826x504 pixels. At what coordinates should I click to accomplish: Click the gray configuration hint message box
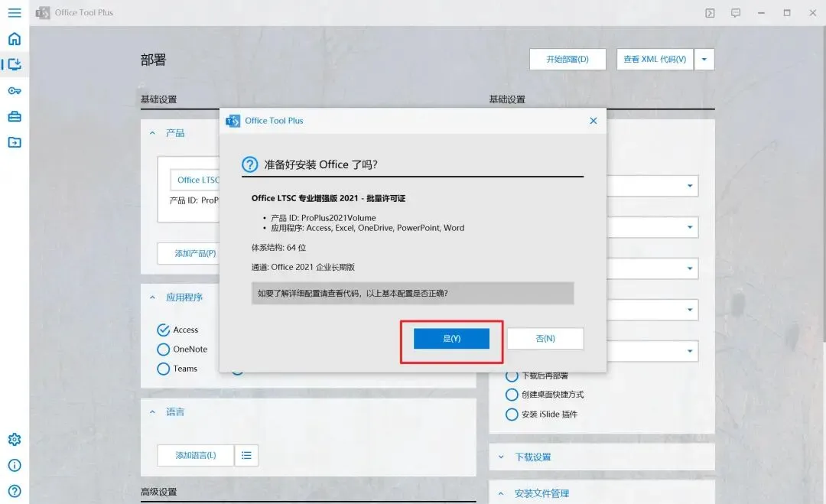click(x=412, y=294)
